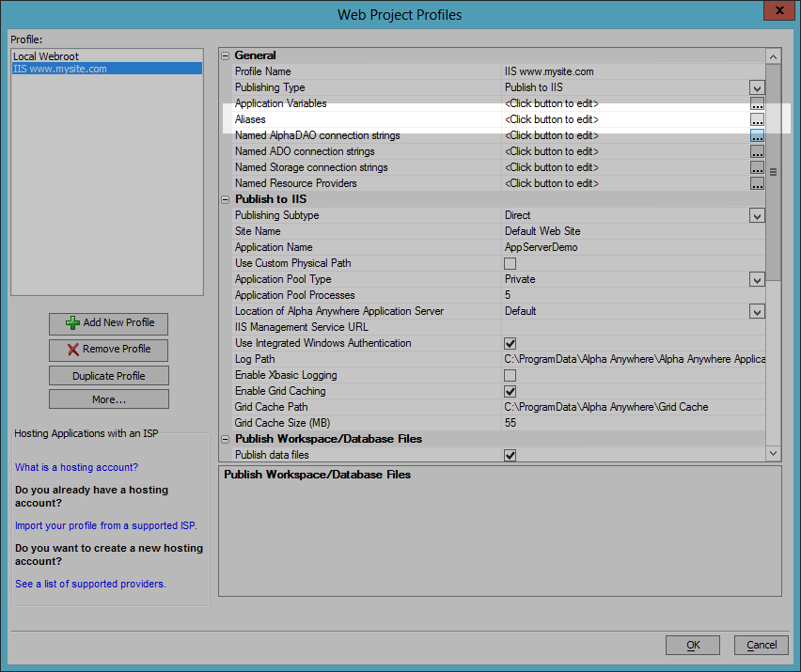Viewport: 801px width, 672px height.
Task: Click Application Name value 'AppServerDemo'
Action: (541, 247)
